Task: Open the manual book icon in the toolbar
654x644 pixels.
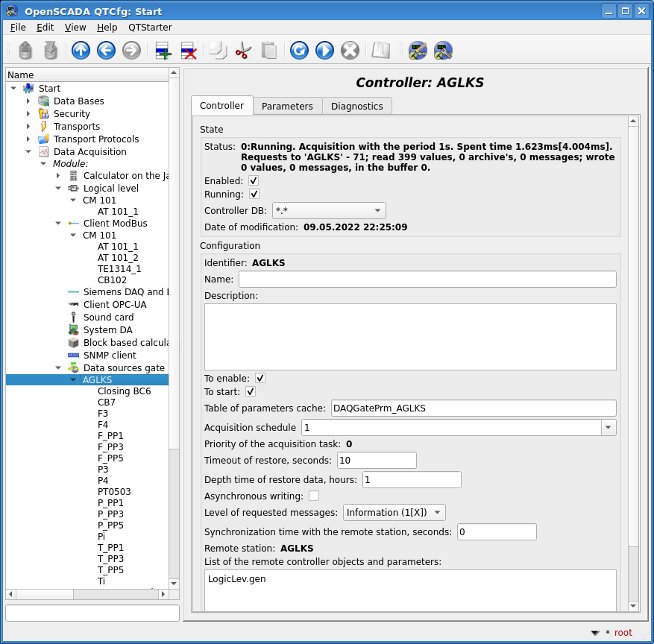Action: pos(381,51)
